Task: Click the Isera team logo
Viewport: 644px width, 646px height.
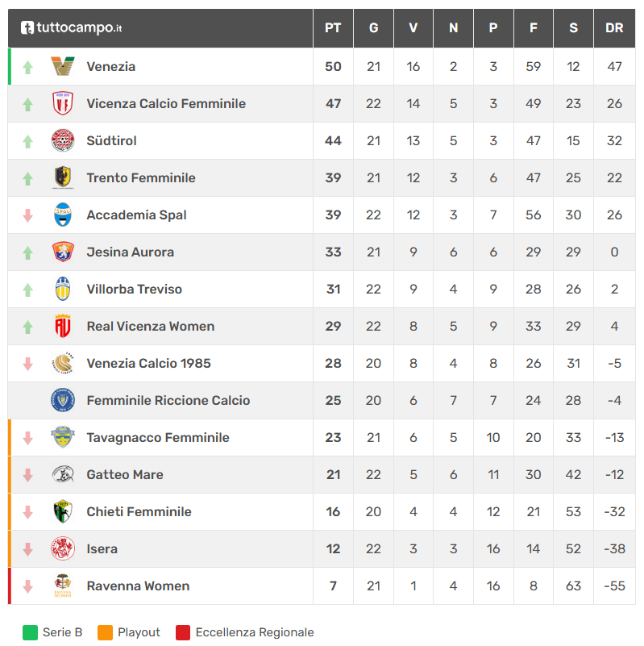Action: point(63,548)
